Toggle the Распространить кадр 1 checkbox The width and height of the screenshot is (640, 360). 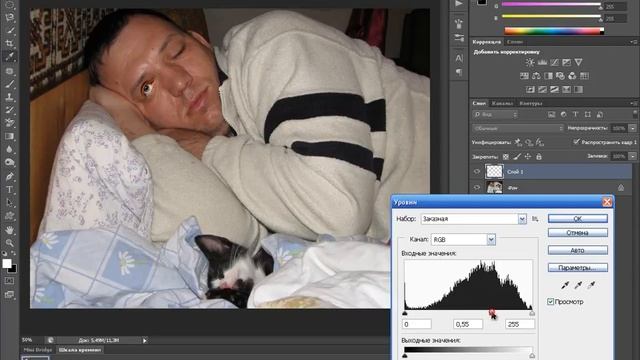(576, 142)
